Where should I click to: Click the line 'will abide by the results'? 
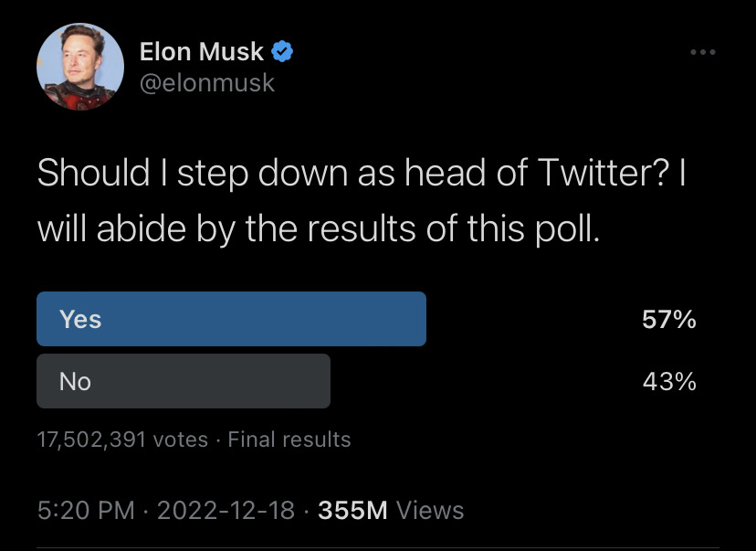(x=319, y=229)
